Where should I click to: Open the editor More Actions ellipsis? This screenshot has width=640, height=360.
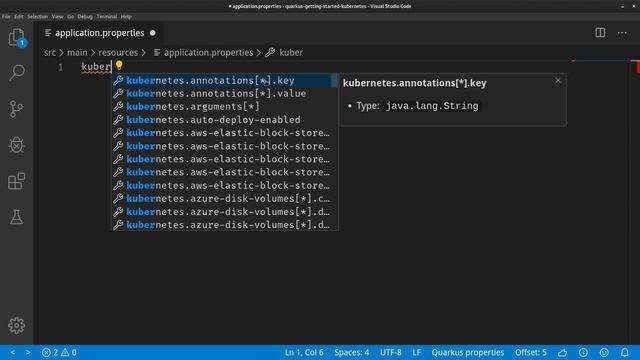(622, 33)
